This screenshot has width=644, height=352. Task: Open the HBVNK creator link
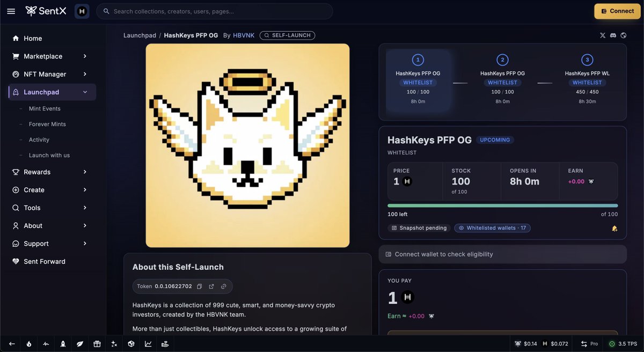(244, 35)
